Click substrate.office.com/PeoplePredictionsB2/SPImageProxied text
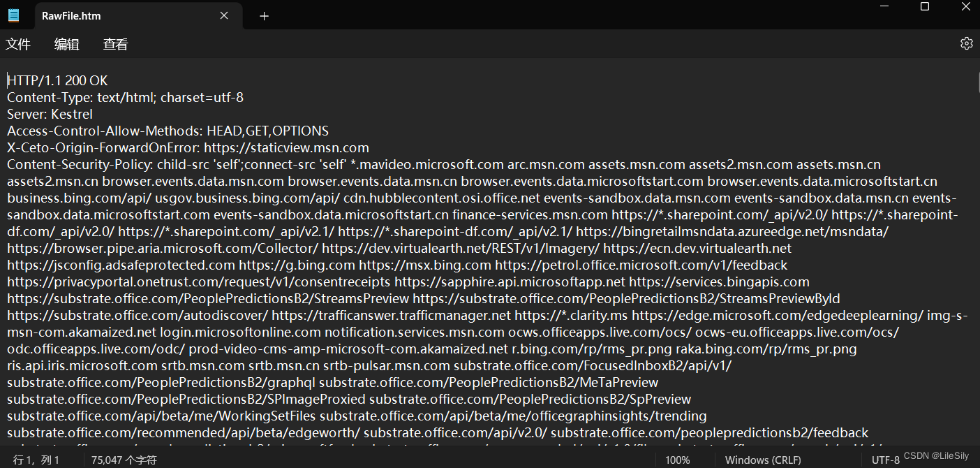Viewport: 980px width, 468px height. 186,399
